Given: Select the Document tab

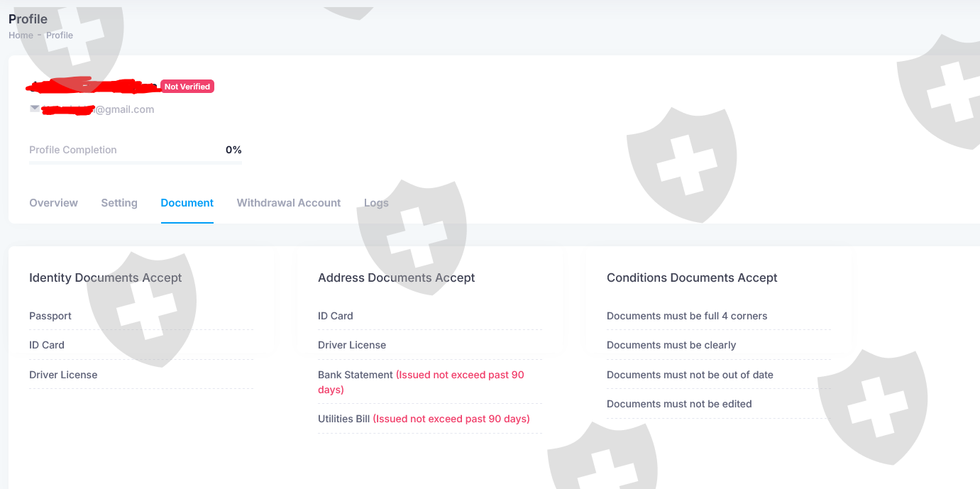Looking at the screenshot, I should click(187, 203).
